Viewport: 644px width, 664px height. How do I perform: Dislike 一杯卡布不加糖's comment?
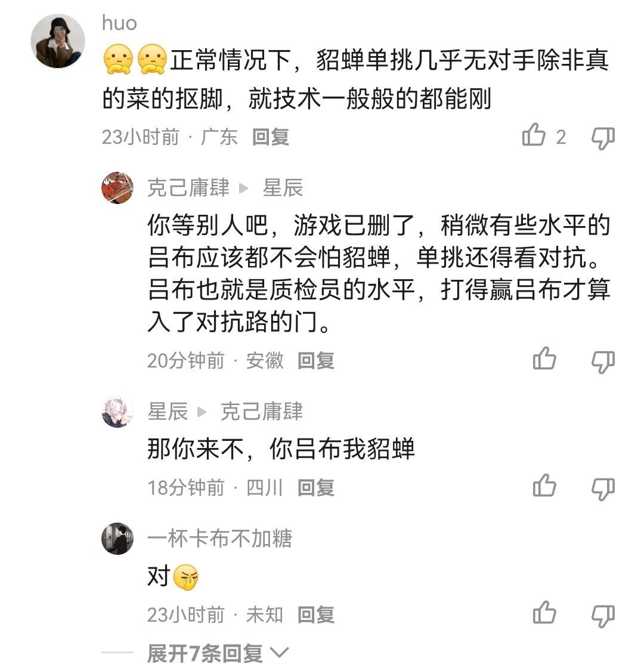pyautogui.click(x=603, y=614)
